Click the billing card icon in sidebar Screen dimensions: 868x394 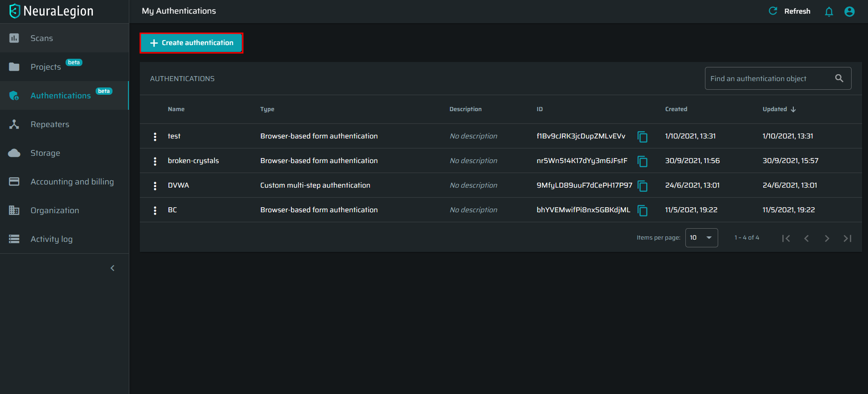pos(14,181)
